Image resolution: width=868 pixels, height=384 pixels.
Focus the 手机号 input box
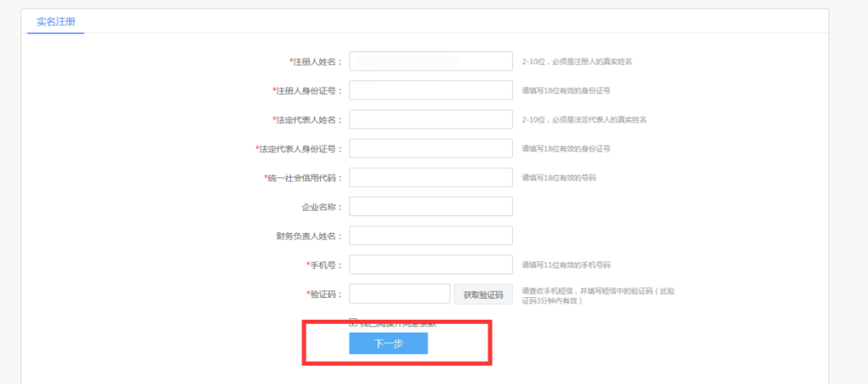click(x=431, y=264)
